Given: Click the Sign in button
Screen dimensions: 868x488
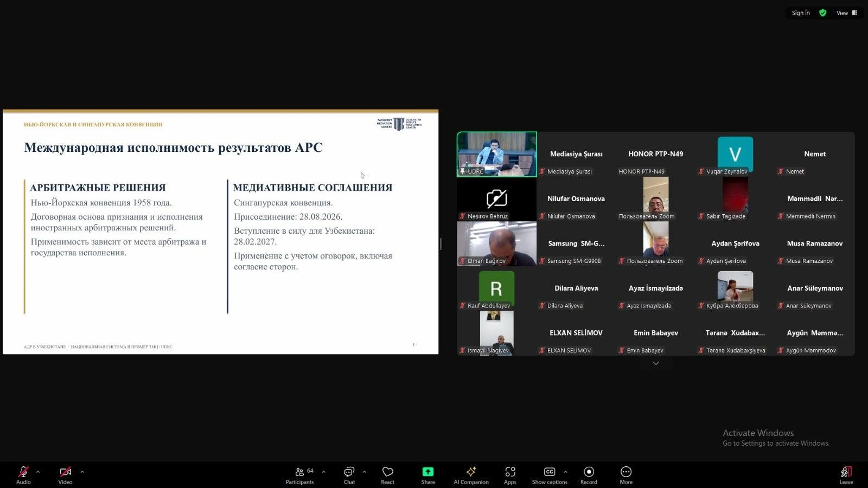Looking at the screenshot, I should (801, 13).
